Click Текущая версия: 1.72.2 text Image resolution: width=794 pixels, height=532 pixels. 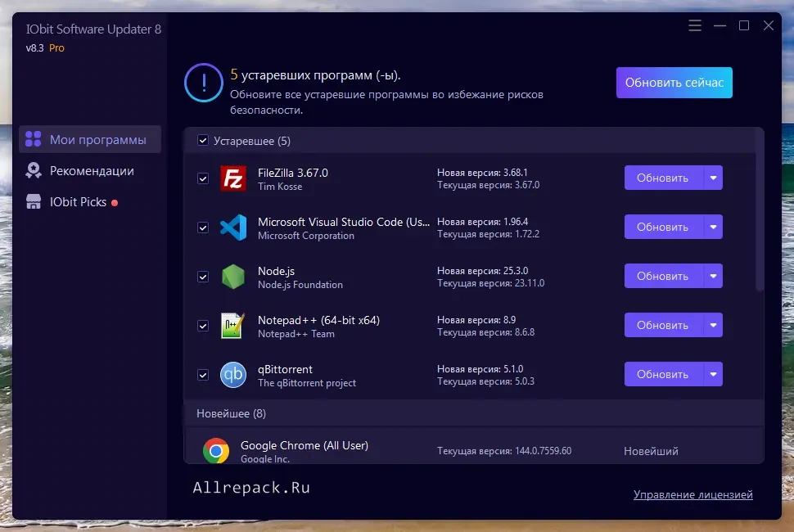click(x=488, y=234)
